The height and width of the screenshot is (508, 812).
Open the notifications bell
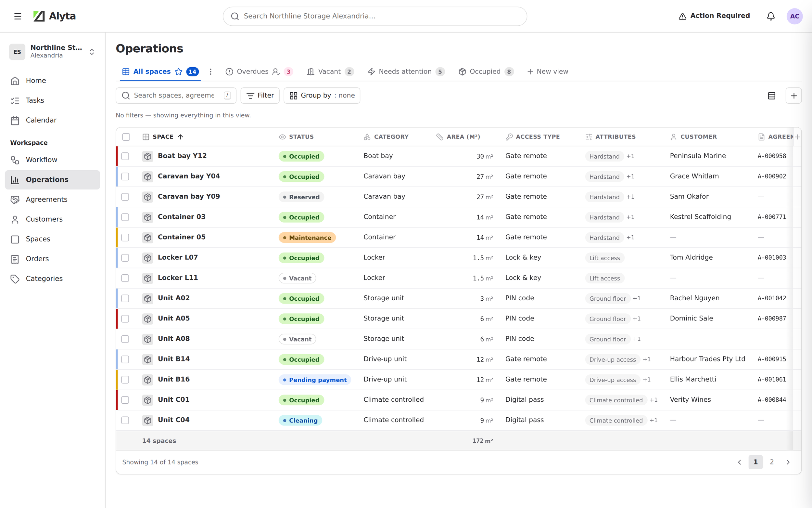pos(771,16)
